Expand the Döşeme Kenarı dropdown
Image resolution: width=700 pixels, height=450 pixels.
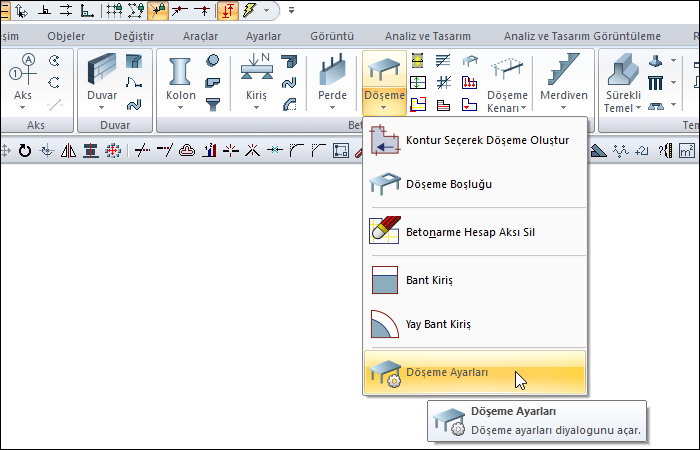tap(523, 108)
